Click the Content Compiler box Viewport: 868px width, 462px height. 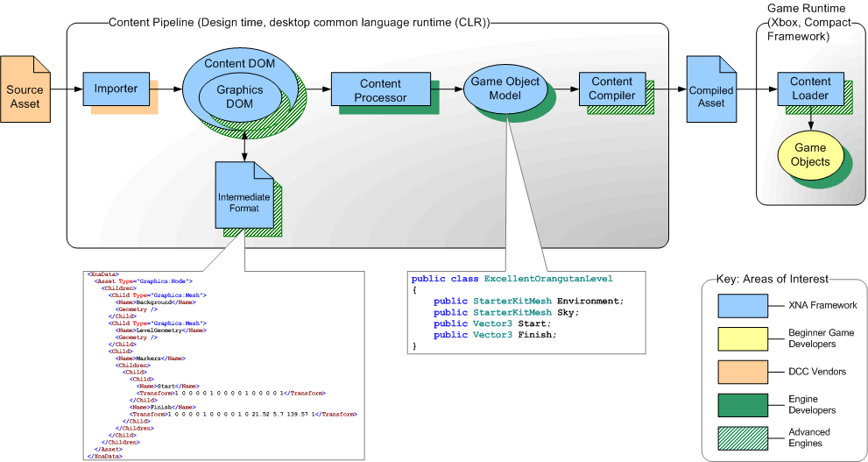click(x=612, y=89)
